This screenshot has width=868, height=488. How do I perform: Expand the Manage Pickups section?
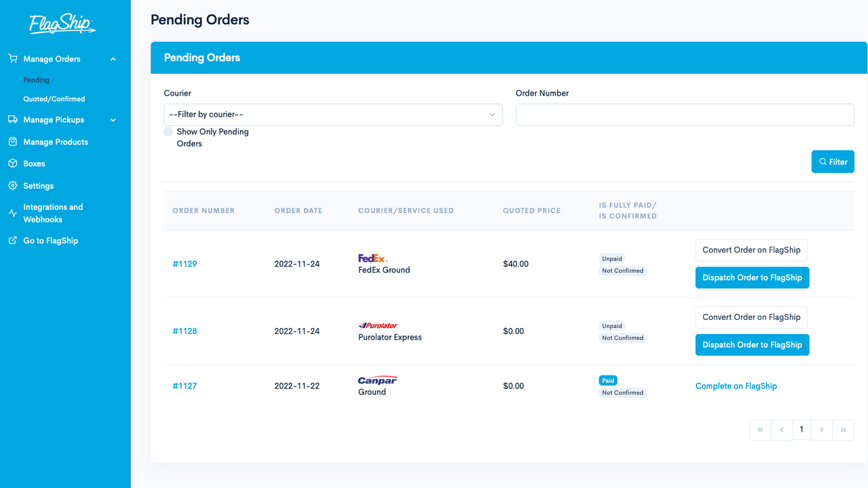click(113, 119)
